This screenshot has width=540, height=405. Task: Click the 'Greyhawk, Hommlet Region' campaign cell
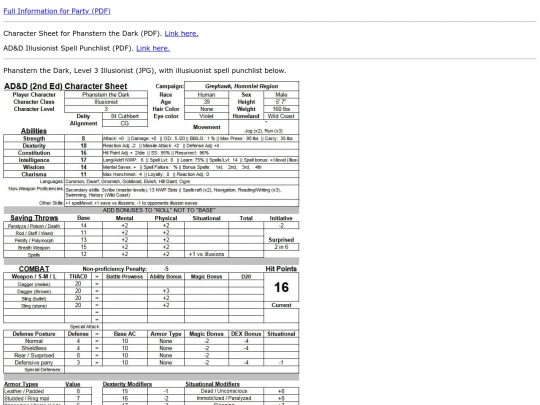[241, 86]
